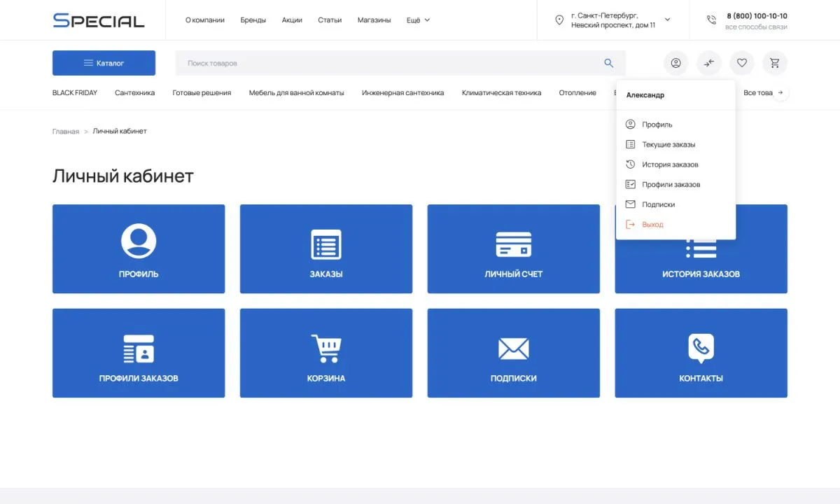This screenshot has width=840, height=504.
Task: Open favorites via the heart icon
Action: point(741,63)
